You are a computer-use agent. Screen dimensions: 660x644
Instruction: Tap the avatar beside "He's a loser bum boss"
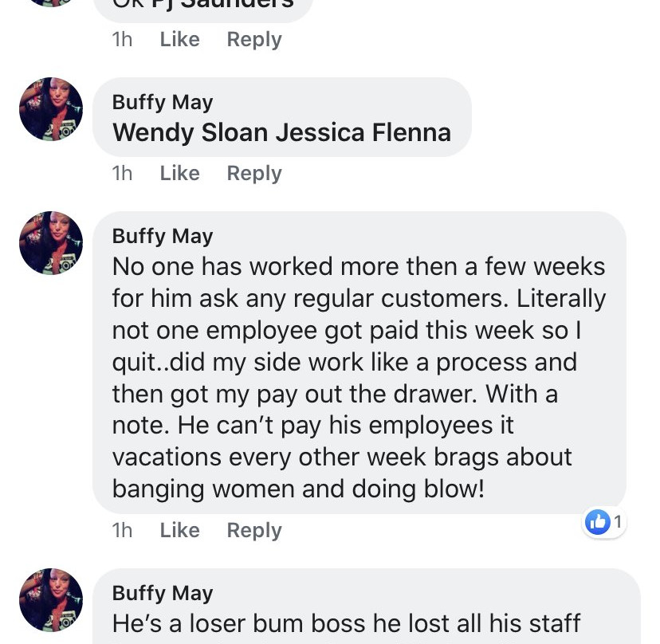point(51,600)
